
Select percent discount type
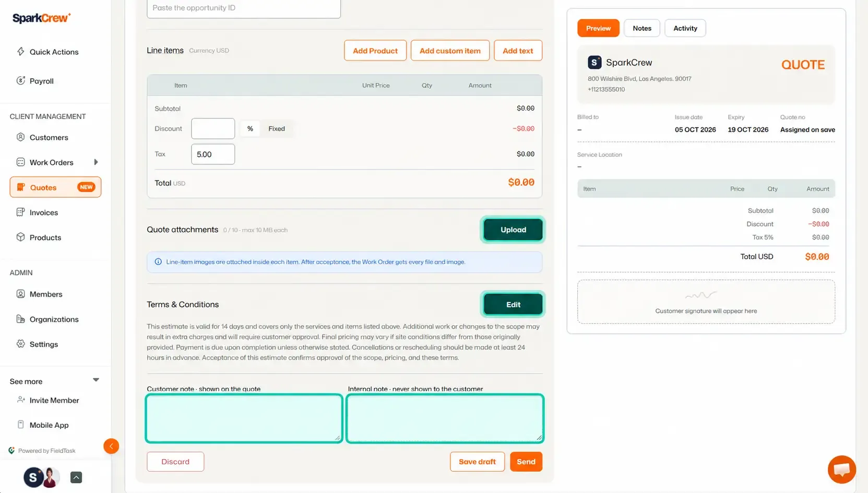pyautogui.click(x=250, y=129)
